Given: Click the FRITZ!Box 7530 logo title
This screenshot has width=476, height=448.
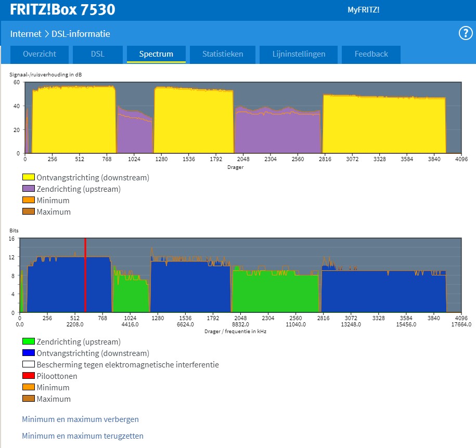Looking at the screenshot, I should [x=63, y=10].
